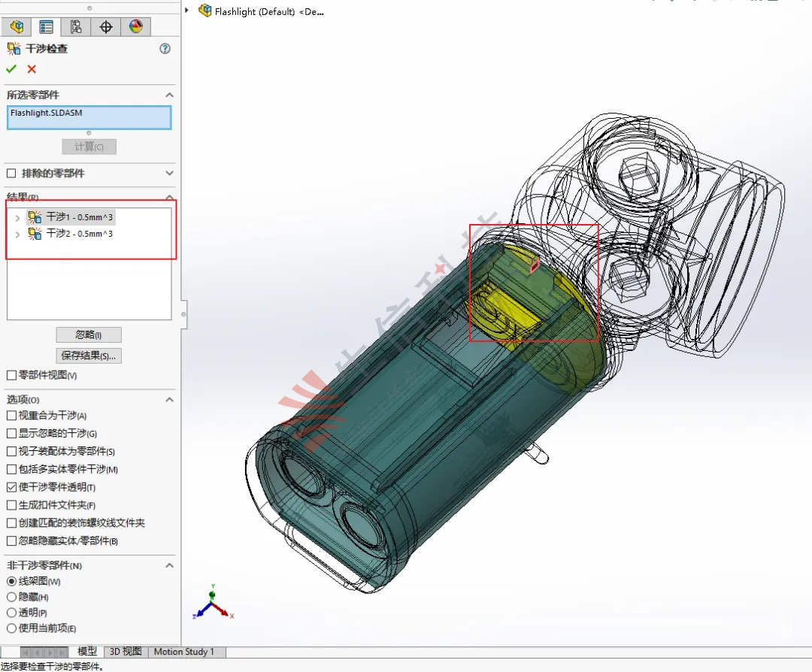Click the 保存结果 button
The image size is (812, 672).
[89, 355]
